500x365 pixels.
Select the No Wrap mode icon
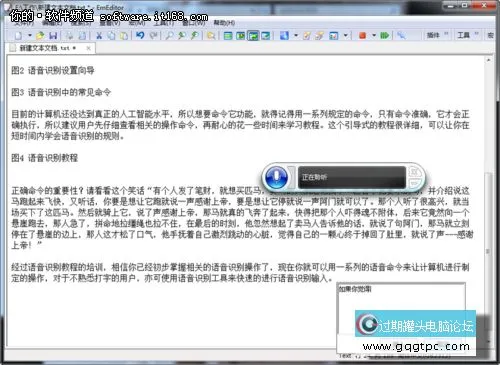coord(228,35)
